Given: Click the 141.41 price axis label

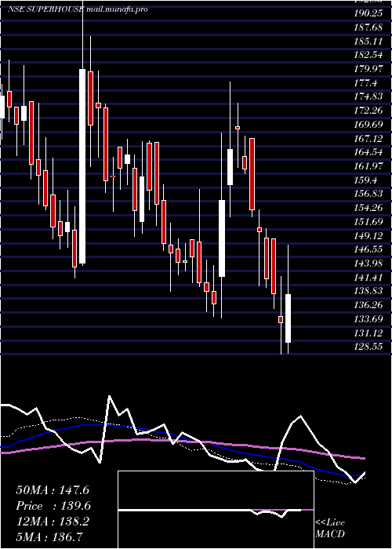Looking at the screenshot, I should [x=370, y=278].
